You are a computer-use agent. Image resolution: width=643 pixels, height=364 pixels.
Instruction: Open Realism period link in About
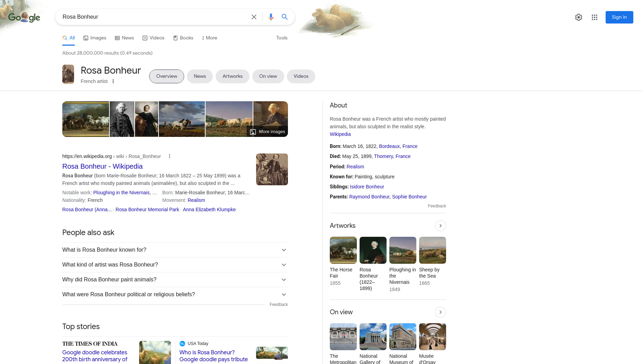tap(355, 167)
